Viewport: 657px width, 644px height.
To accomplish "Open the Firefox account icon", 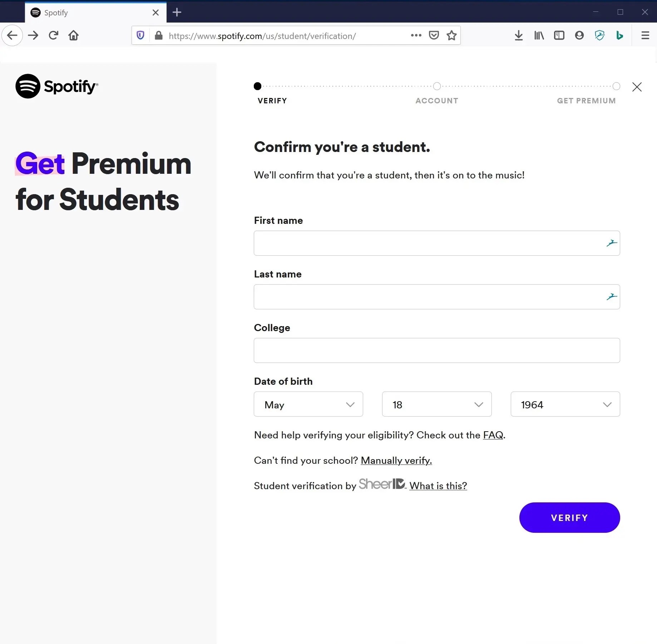I will (579, 35).
